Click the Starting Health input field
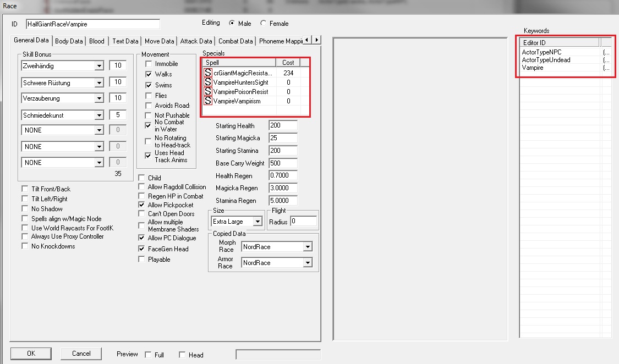Viewport: 619px width, 364px height. tap(282, 125)
